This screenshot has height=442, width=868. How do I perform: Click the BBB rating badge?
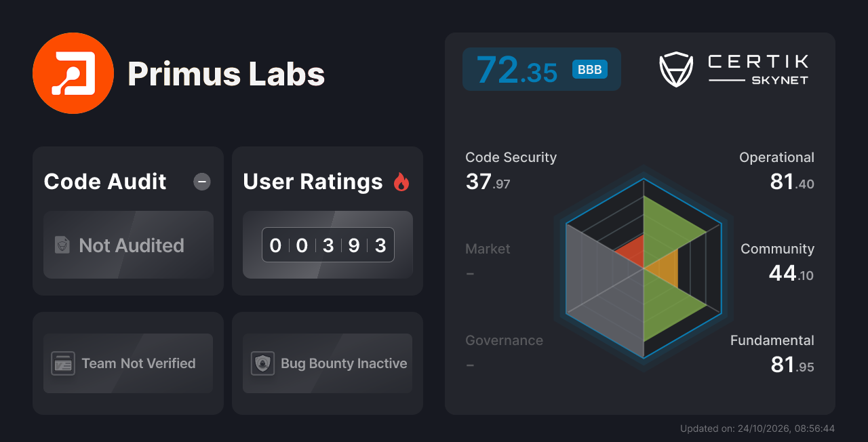point(590,70)
